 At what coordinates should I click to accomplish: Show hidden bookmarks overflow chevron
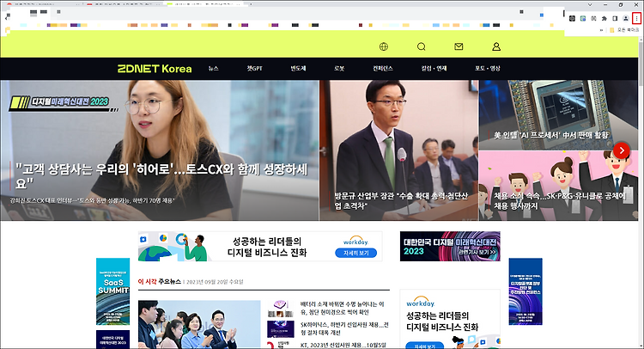pos(602,30)
